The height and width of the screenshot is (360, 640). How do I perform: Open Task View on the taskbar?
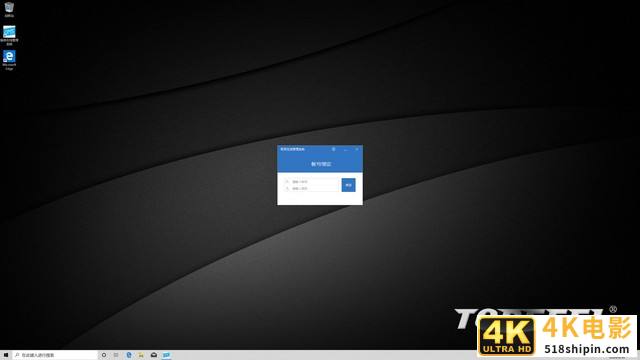point(116,355)
